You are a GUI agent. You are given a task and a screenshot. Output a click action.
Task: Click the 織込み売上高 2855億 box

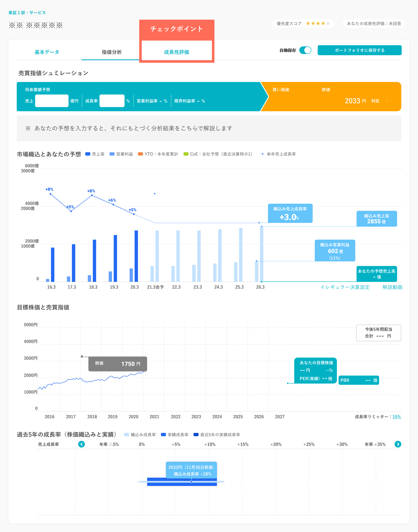pyautogui.click(x=377, y=219)
